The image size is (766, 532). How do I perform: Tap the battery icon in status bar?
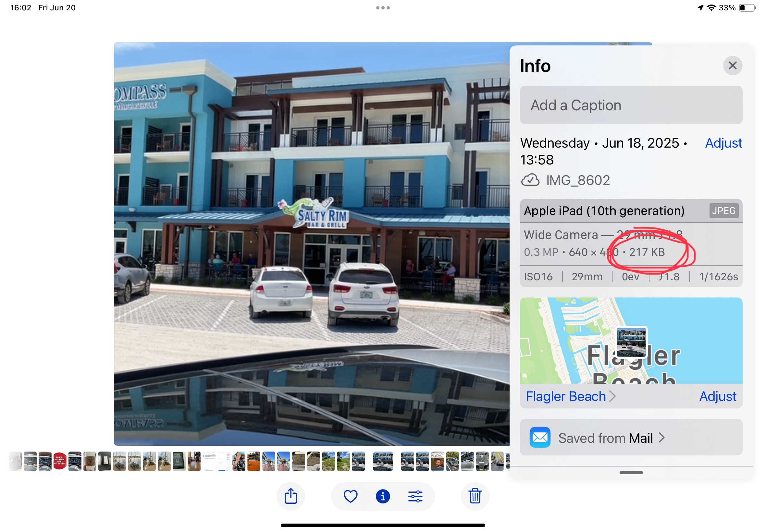click(747, 8)
